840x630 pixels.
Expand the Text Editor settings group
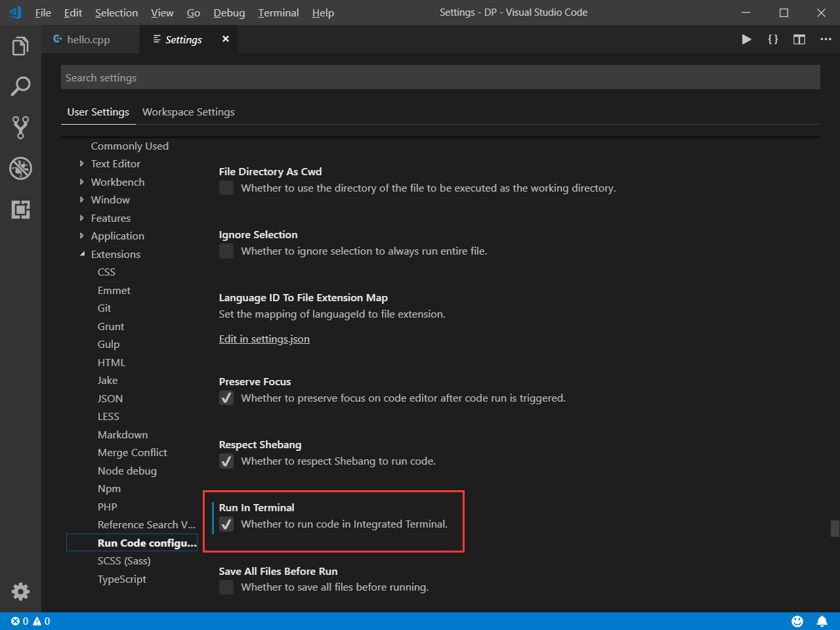(x=81, y=163)
